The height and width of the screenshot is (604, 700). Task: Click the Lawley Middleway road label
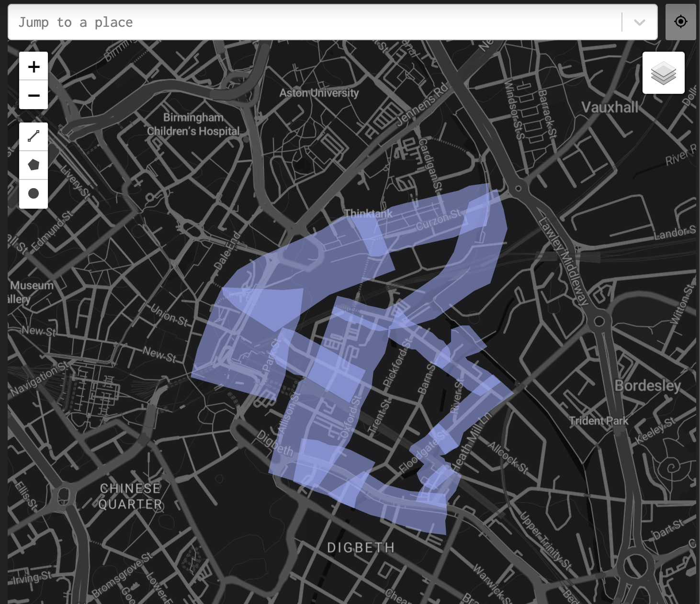tap(564, 261)
